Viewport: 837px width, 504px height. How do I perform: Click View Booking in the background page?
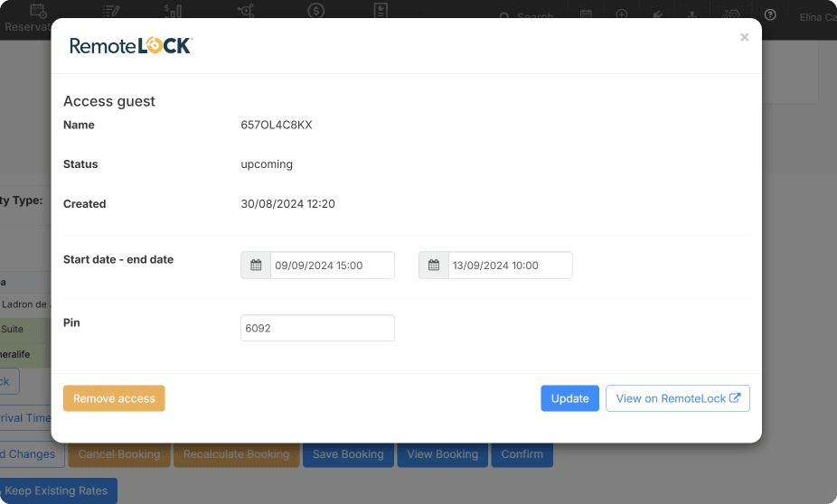coord(443,454)
